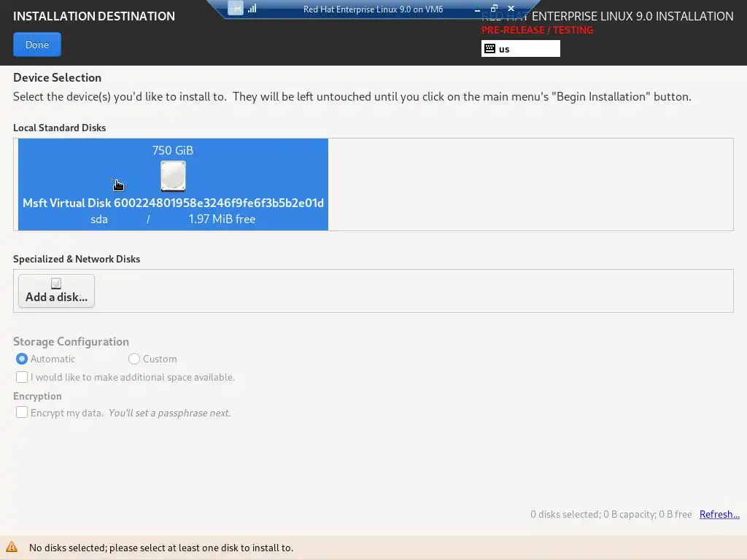Screen dimensions: 747x560
Task: Click the sda device label
Action: pos(99,219)
